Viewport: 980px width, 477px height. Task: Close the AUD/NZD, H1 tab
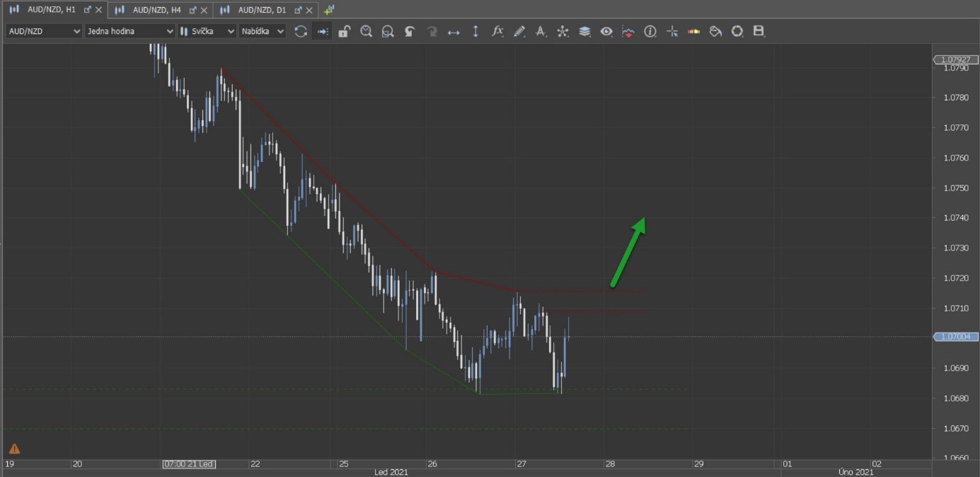[98, 10]
